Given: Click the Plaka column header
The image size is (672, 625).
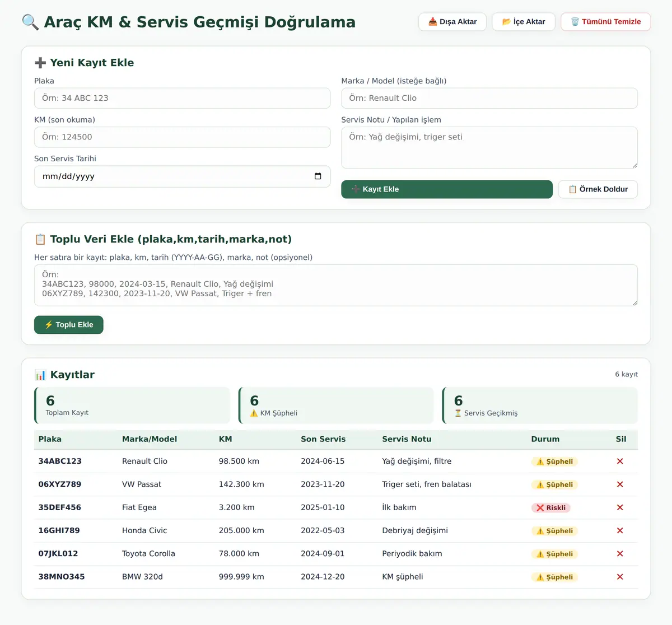Looking at the screenshot, I should [x=50, y=440].
